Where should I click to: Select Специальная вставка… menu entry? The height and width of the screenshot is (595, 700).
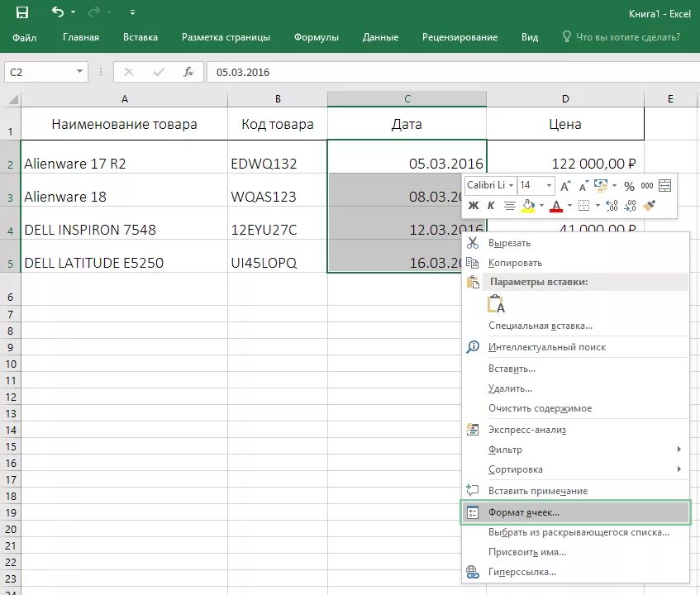576,326
